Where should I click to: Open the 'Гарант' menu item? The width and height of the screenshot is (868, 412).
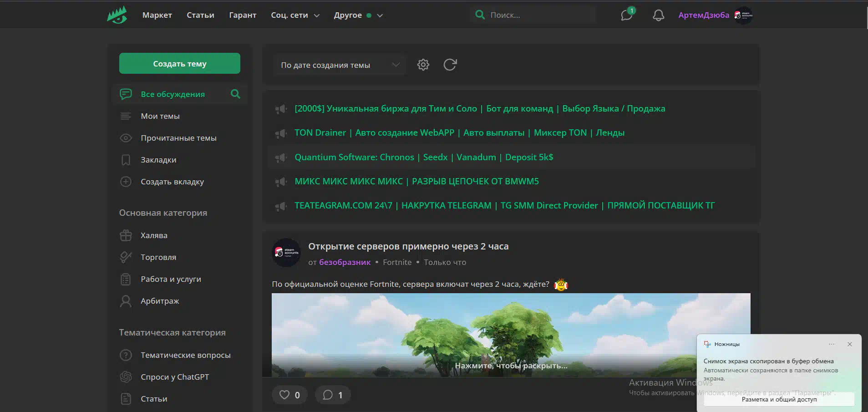pyautogui.click(x=243, y=15)
